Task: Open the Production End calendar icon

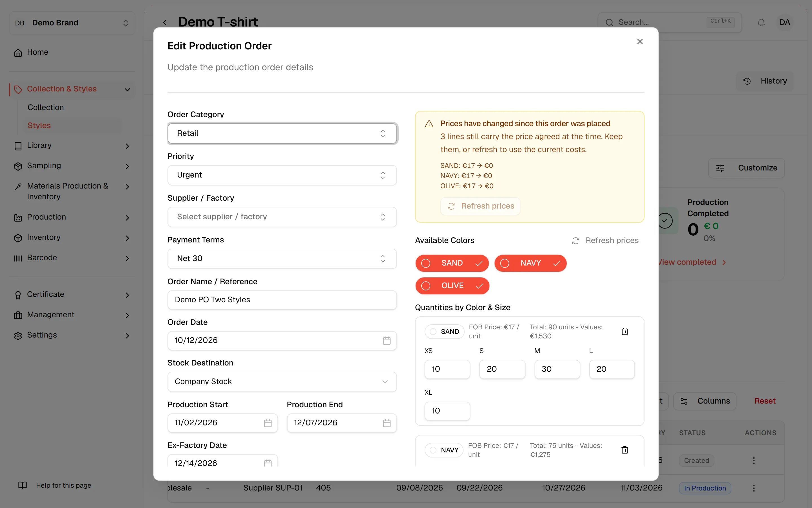Action: (387, 423)
